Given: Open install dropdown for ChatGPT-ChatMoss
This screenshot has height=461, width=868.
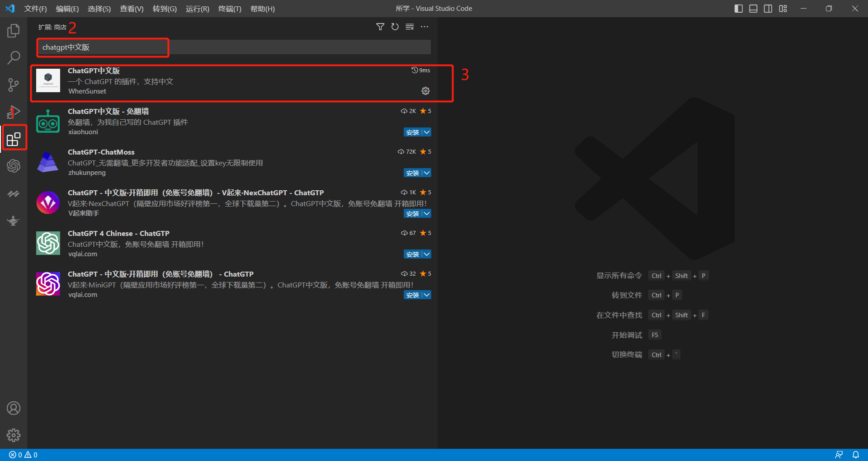Looking at the screenshot, I should point(427,173).
